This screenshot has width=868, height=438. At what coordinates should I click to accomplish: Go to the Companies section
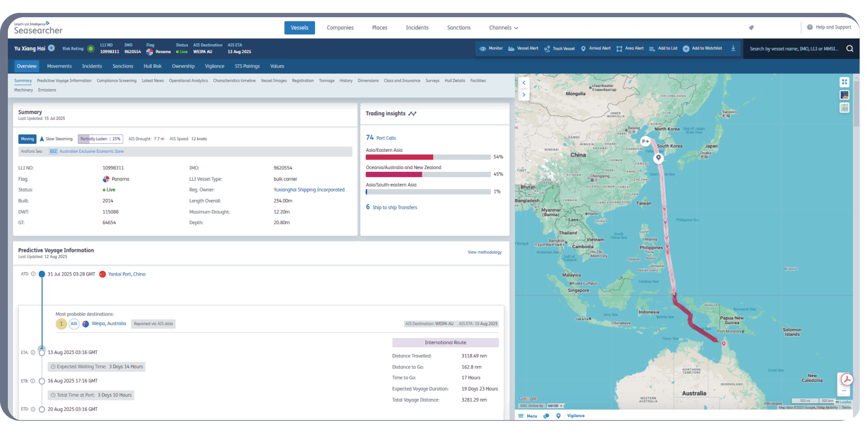pyautogui.click(x=340, y=28)
